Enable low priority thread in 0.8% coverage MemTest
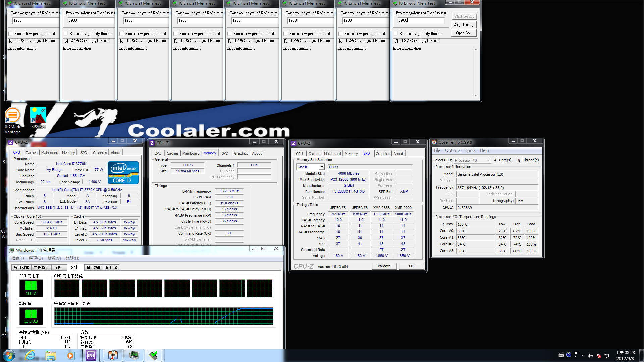Image resolution: width=644 pixels, height=362 pixels. click(x=396, y=34)
